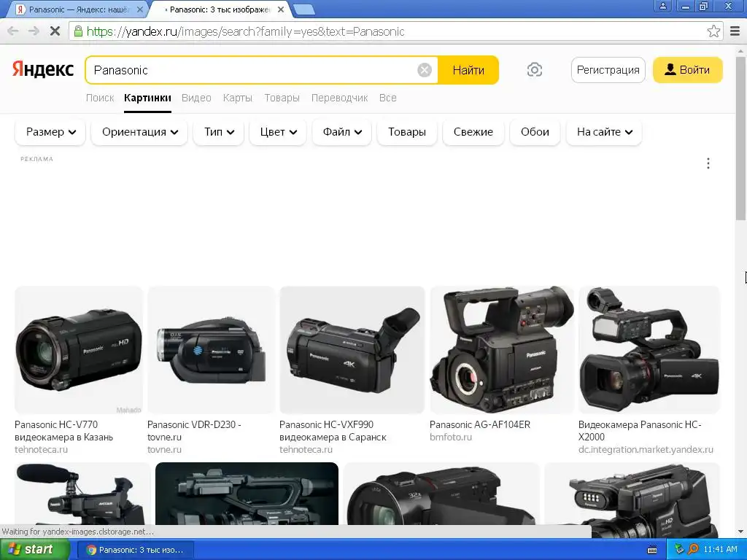This screenshot has width=747, height=560.
Task: Open the Panasonic HC-VXF990 thumbnail
Action: click(352, 350)
